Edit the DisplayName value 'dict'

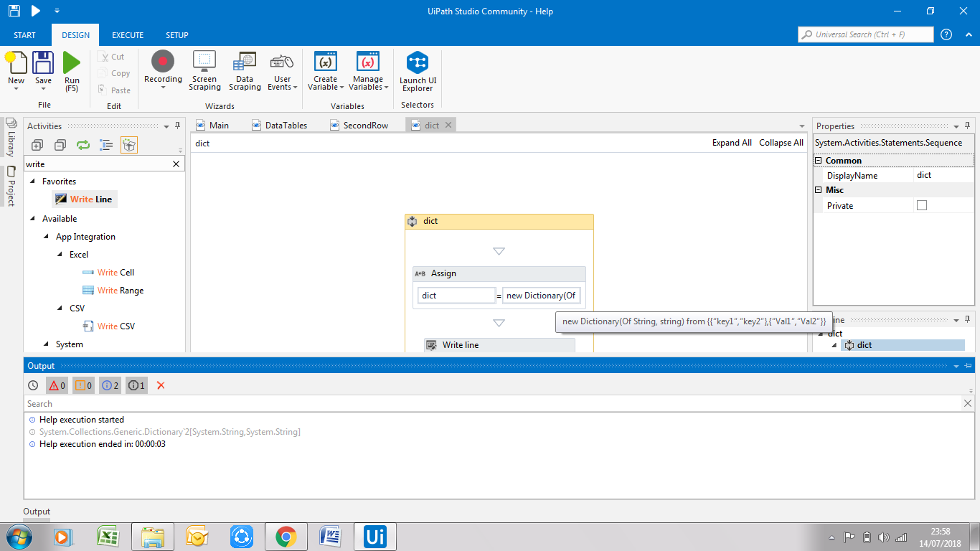click(x=944, y=175)
